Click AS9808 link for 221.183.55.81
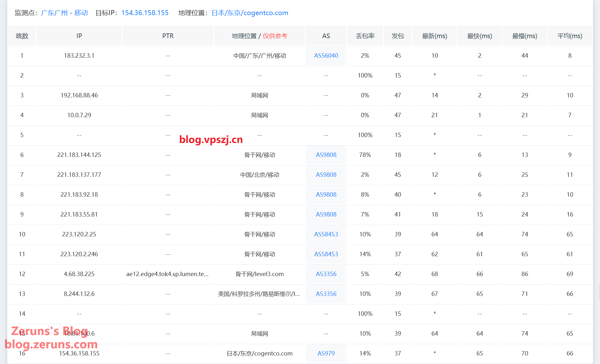 pyautogui.click(x=326, y=215)
